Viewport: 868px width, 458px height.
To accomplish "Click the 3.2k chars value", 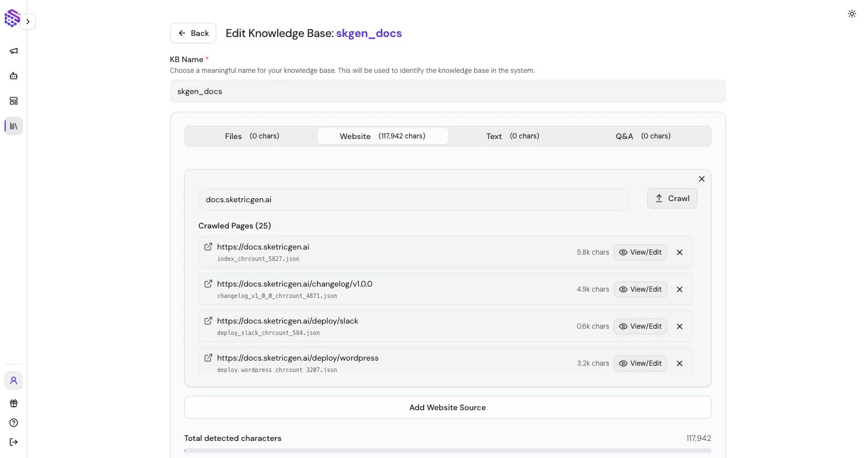I will pos(593,363).
